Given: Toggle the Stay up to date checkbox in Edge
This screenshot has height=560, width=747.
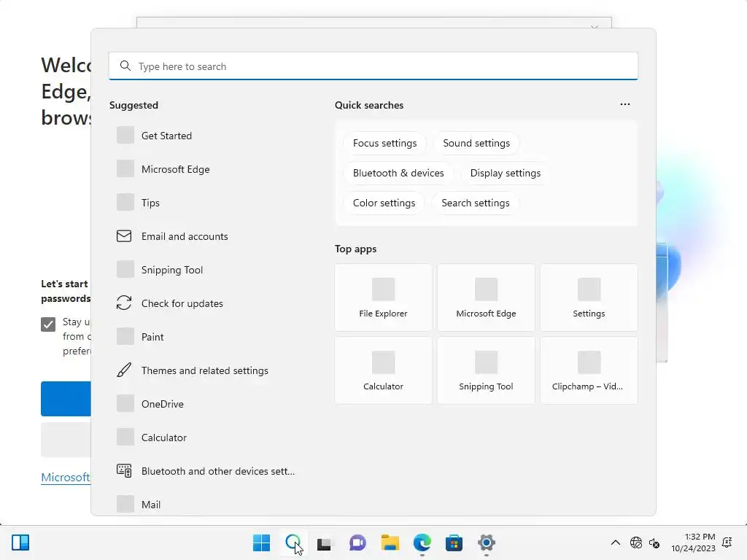Looking at the screenshot, I should tap(48, 324).
